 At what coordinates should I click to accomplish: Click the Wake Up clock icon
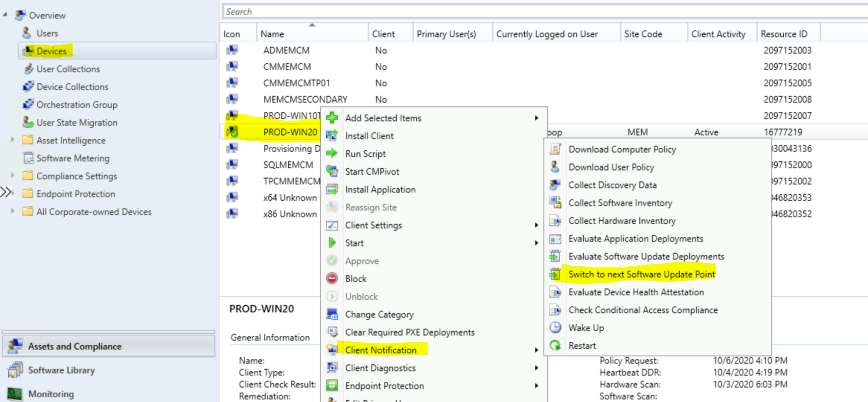[x=556, y=327]
